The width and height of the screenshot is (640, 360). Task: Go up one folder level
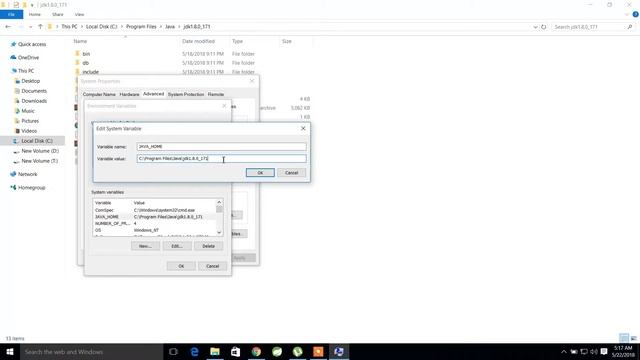click(40, 27)
